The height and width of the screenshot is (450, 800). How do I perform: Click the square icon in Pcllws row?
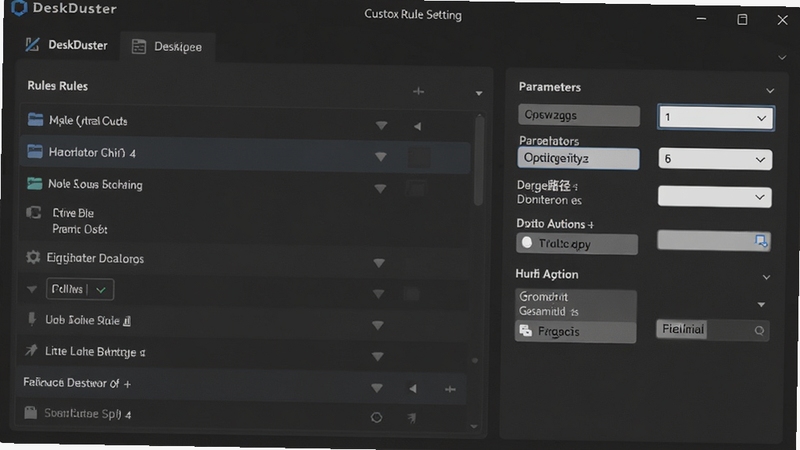tap(412, 294)
